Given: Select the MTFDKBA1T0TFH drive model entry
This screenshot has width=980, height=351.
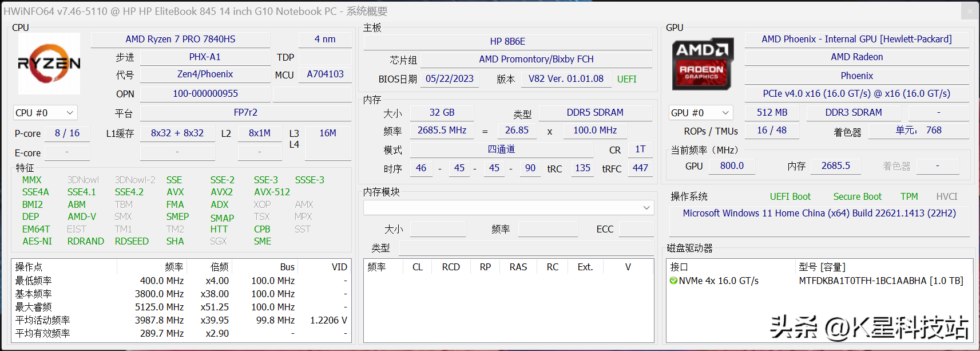Looking at the screenshot, I should 880,281.
